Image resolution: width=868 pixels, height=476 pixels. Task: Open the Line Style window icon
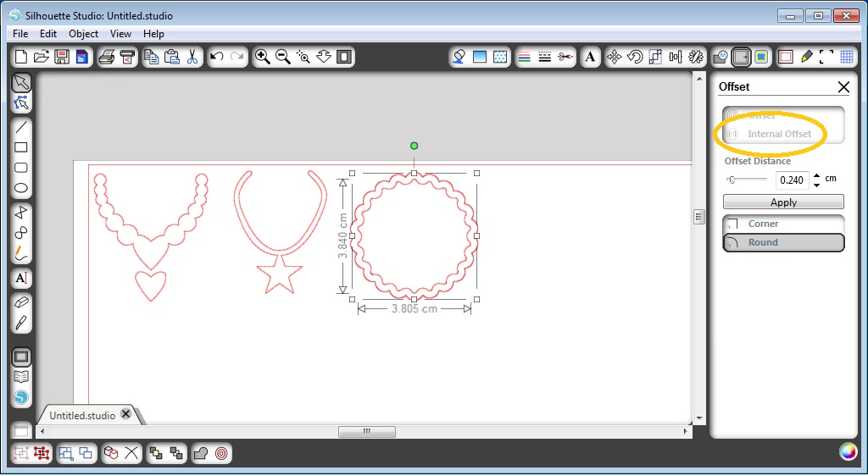545,57
